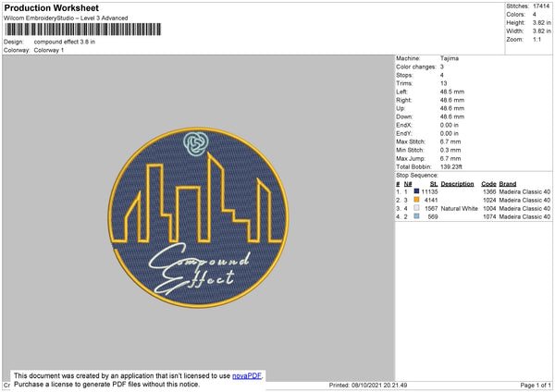Select EndX value 0.00 in
The width and height of the screenshot is (555, 392).
click(450, 125)
